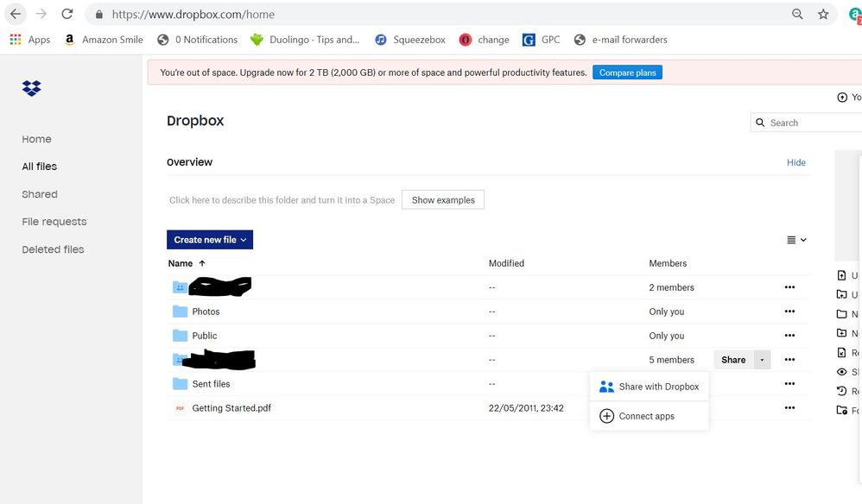Viewport: 862px width, 504px height.
Task: Click the folder history icon in right panel
Action: pos(841,410)
